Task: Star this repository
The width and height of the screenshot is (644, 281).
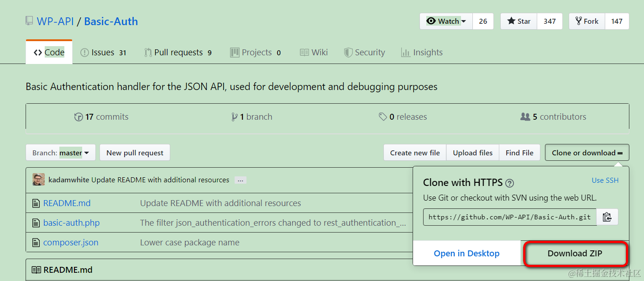Action: click(519, 21)
